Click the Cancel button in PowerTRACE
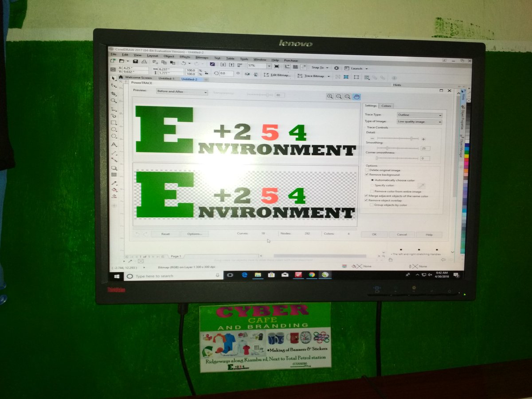 point(402,235)
